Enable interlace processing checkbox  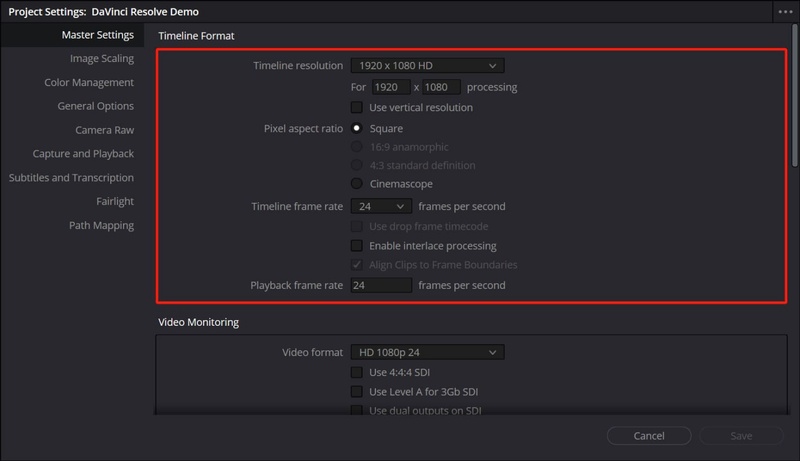click(x=357, y=246)
